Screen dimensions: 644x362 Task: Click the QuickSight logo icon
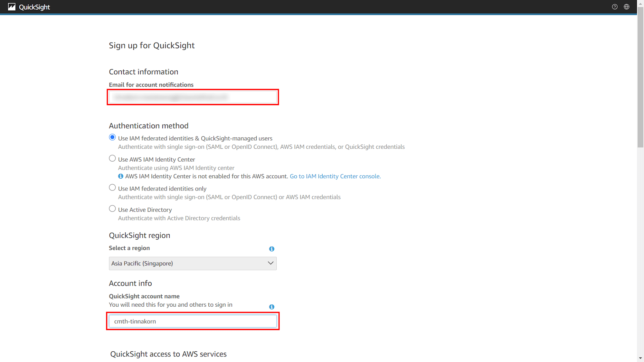tap(12, 7)
